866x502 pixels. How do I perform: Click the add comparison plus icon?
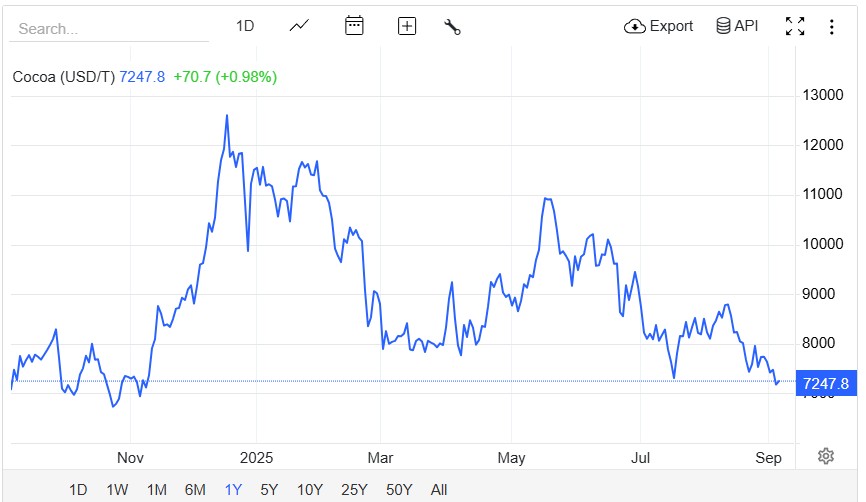[x=406, y=26]
